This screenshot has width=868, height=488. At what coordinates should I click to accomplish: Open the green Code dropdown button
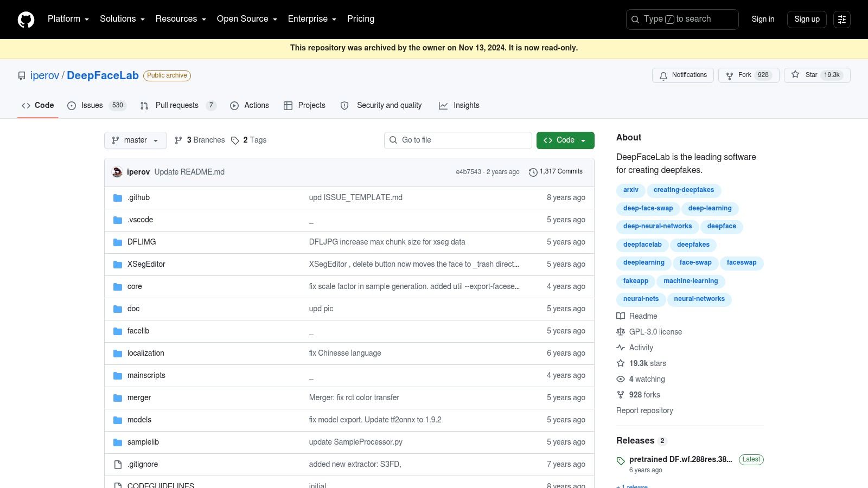point(565,140)
